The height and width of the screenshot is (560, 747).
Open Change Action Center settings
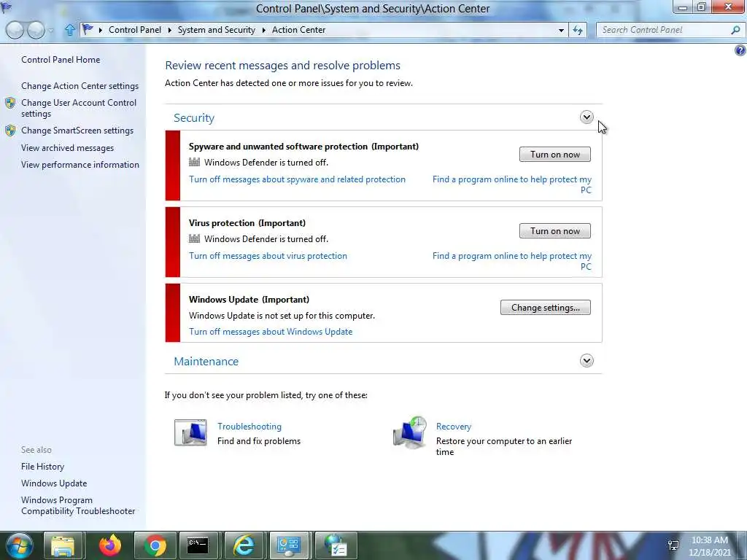coord(80,86)
